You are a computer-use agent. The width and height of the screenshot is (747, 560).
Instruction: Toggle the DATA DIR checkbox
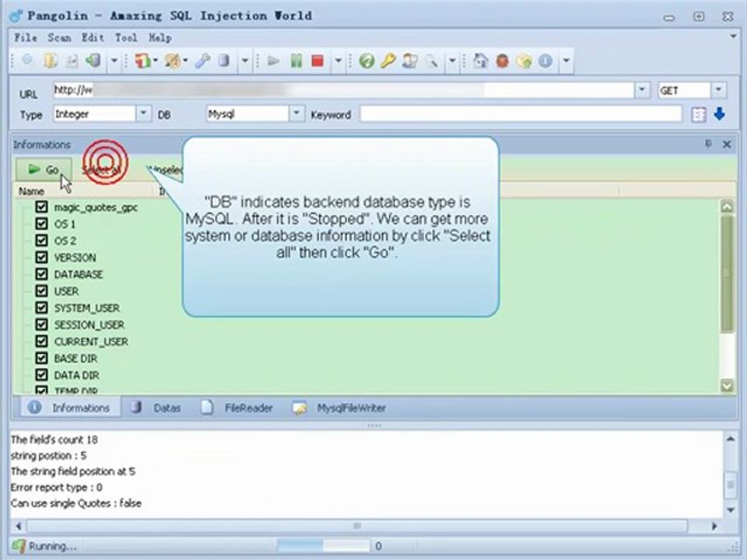point(41,375)
